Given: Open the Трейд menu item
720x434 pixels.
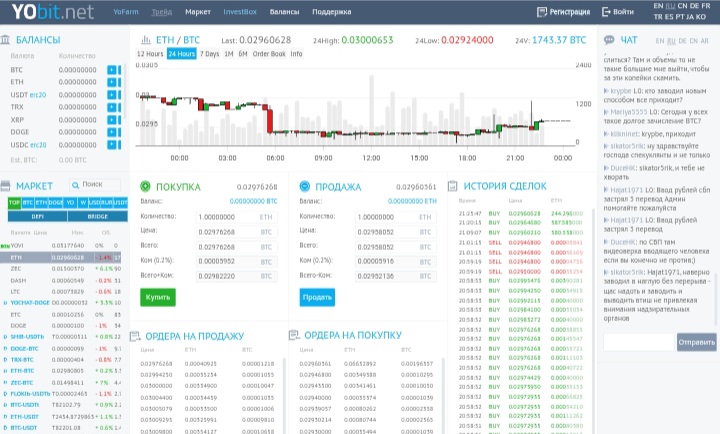Looking at the screenshot, I should point(162,12).
